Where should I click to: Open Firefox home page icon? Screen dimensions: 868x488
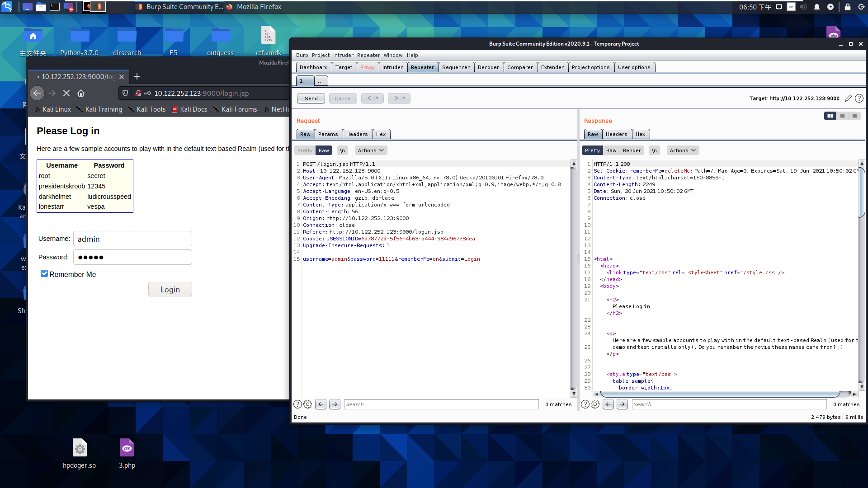pos(81,93)
